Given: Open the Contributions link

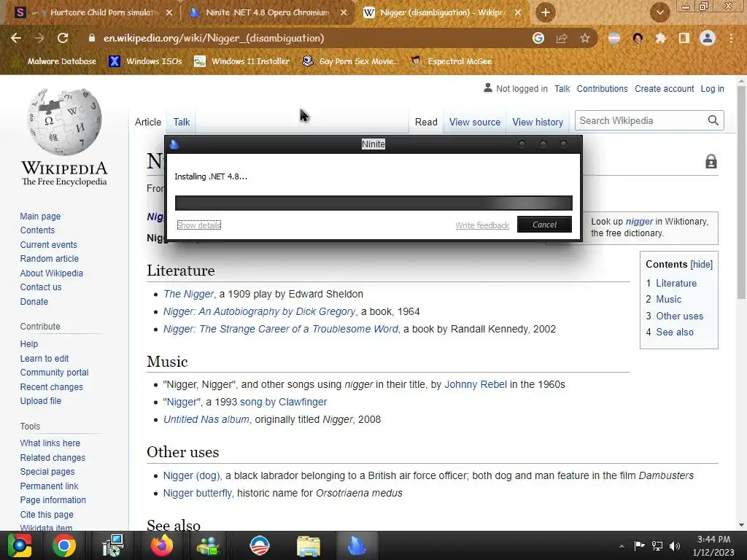Looking at the screenshot, I should (602, 88).
